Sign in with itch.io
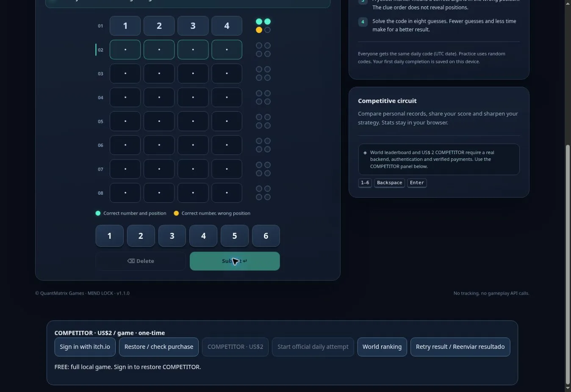 [x=85, y=347]
